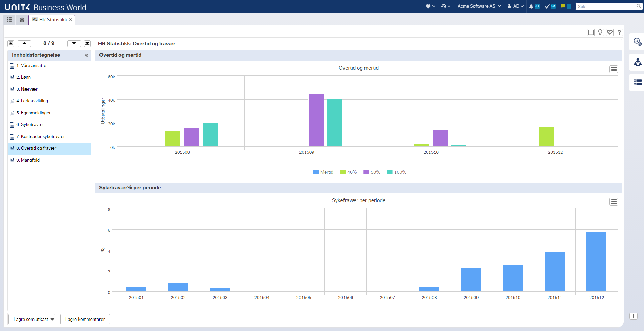The height and width of the screenshot is (331, 644).
Task: Click the purple 50% bar for 201509
Action: [x=316, y=120]
